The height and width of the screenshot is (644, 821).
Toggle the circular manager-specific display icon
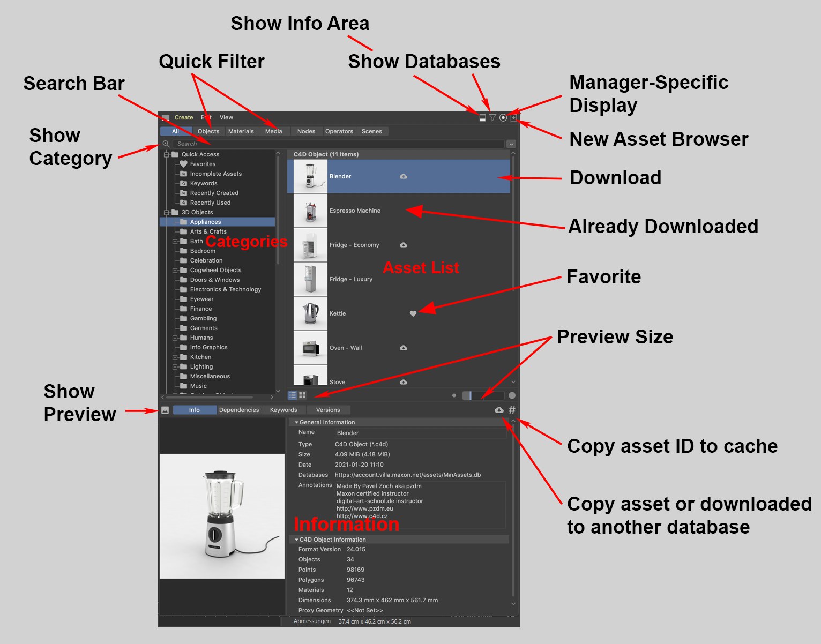point(503,118)
